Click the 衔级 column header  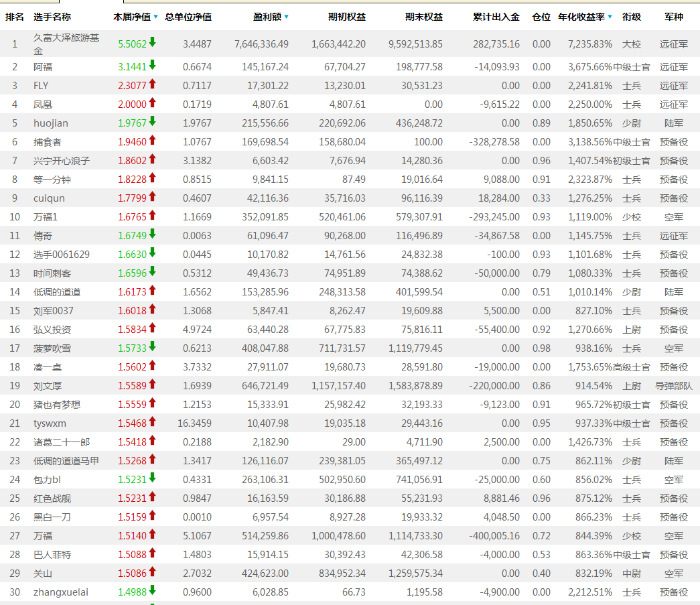click(632, 17)
